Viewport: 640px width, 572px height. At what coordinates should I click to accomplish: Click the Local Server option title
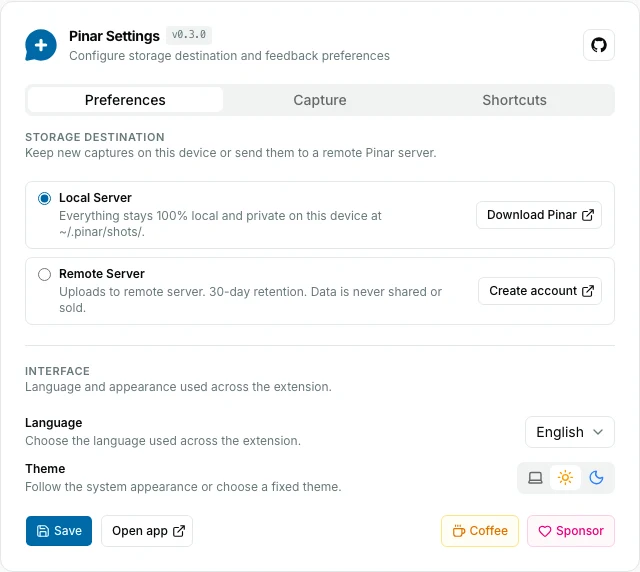(x=95, y=198)
